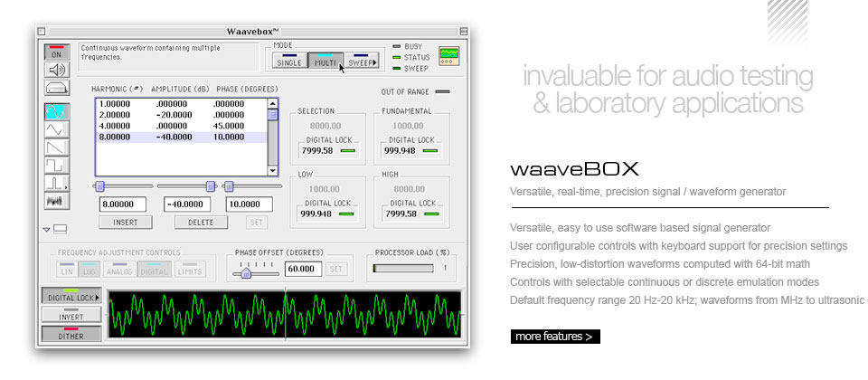This screenshot has width=868, height=380.
Task: Toggle the LIN frequency scale button
Action: coord(67,270)
